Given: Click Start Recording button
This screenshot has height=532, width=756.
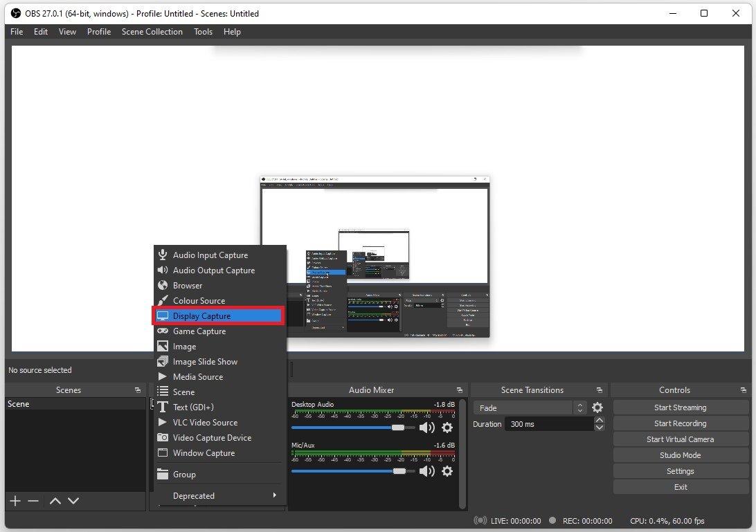Looking at the screenshot, I should [680, 423].
